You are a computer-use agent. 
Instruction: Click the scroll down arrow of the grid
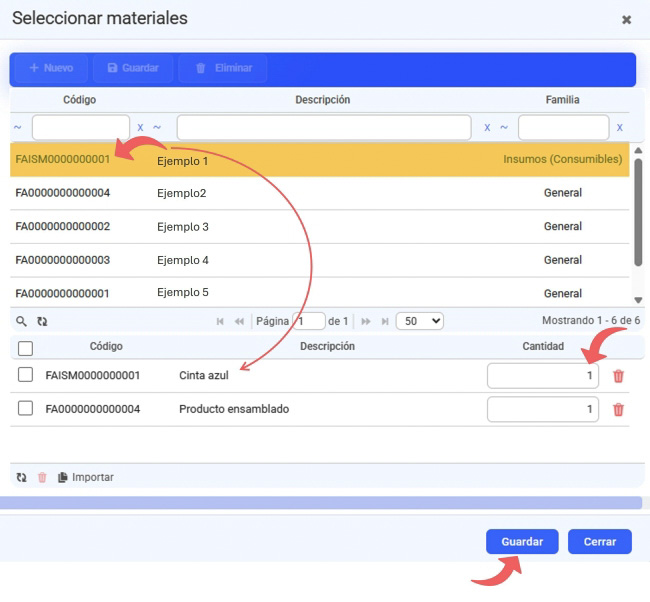point(638,300)
